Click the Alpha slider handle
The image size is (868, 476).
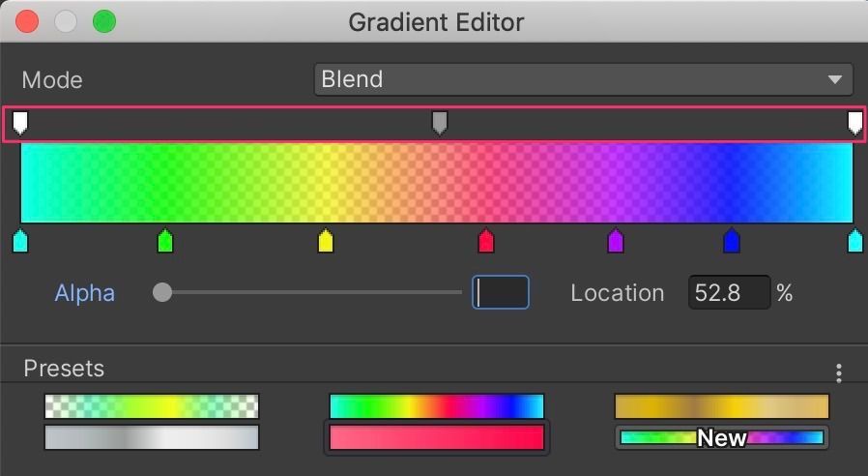162,292
